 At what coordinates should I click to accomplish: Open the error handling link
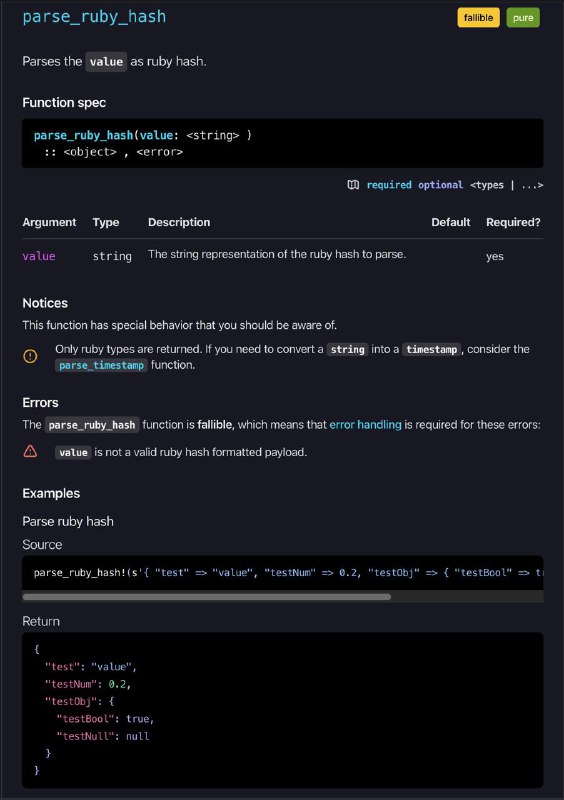[x=365, y=424]
